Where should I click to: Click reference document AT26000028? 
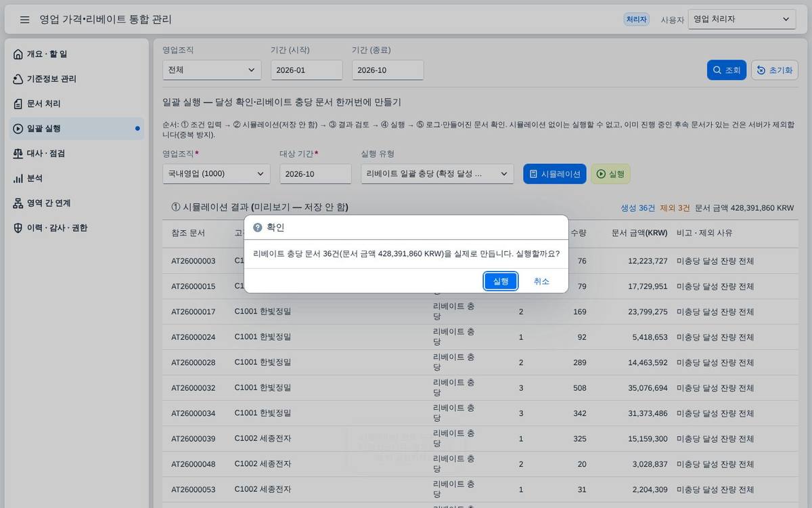pos(194,363)
